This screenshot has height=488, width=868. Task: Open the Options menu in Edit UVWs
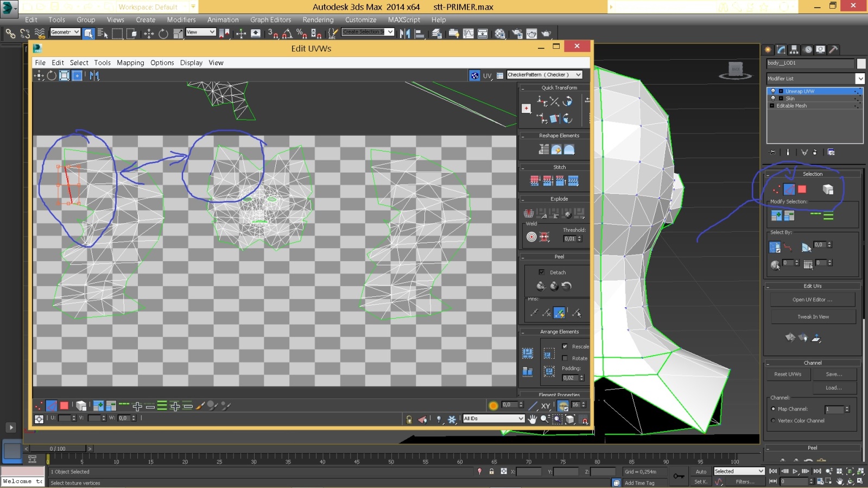point(162,63)
